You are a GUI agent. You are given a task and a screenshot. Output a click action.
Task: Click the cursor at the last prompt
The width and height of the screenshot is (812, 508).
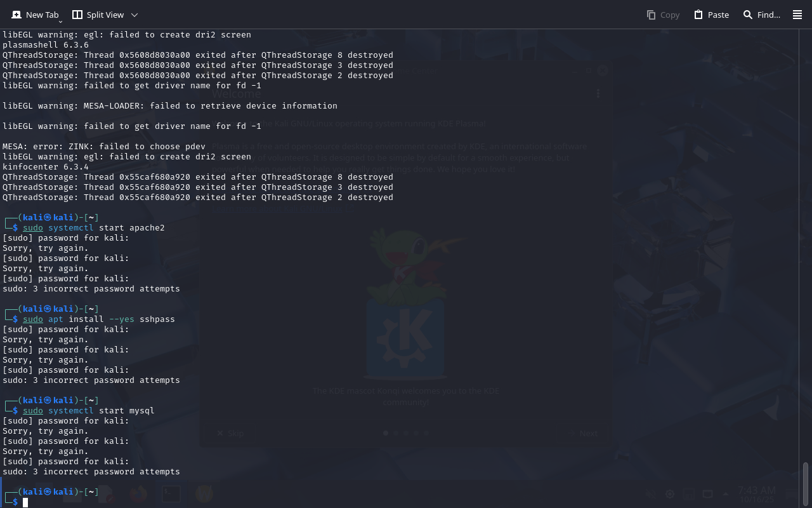pyautogui.click(x=25, y=502)
